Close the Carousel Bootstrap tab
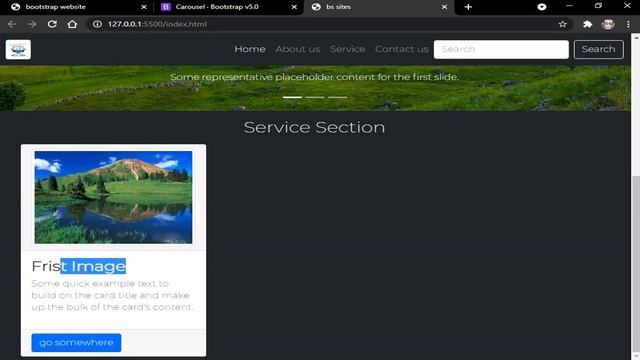Image resolution: width=640 pixels, height=360 pixels. [294, 7]
